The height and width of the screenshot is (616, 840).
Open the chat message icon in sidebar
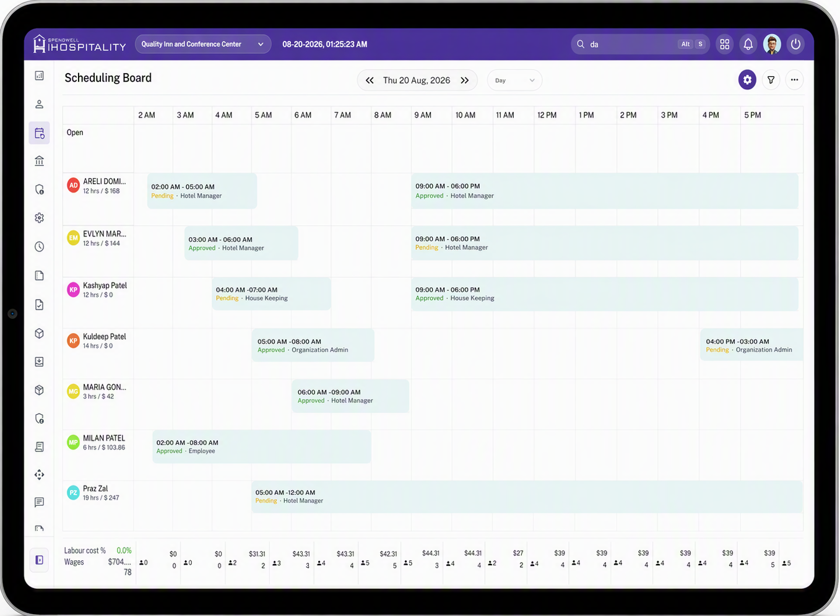click(40, 502)
